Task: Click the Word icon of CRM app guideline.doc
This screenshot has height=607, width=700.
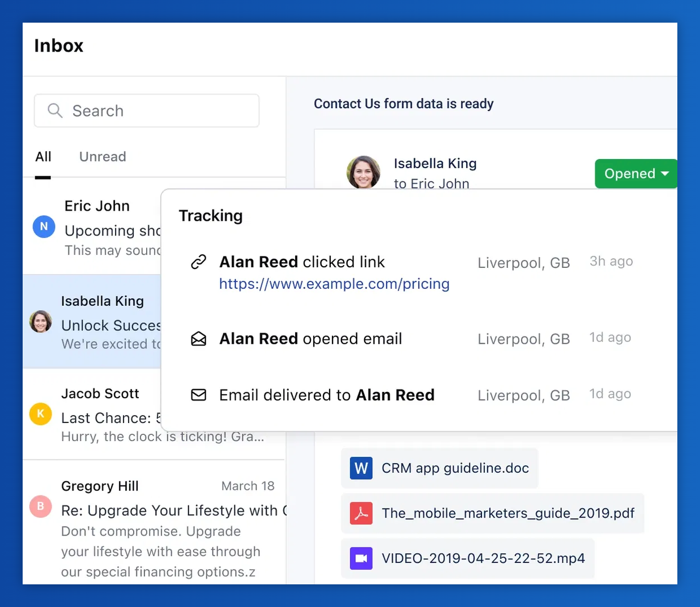Action: coord(361,468)
